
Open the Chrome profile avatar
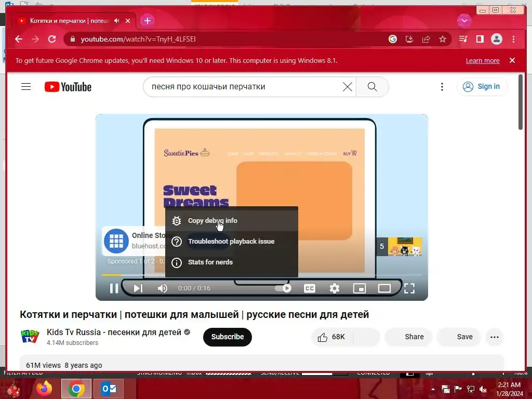coord(496,39)
